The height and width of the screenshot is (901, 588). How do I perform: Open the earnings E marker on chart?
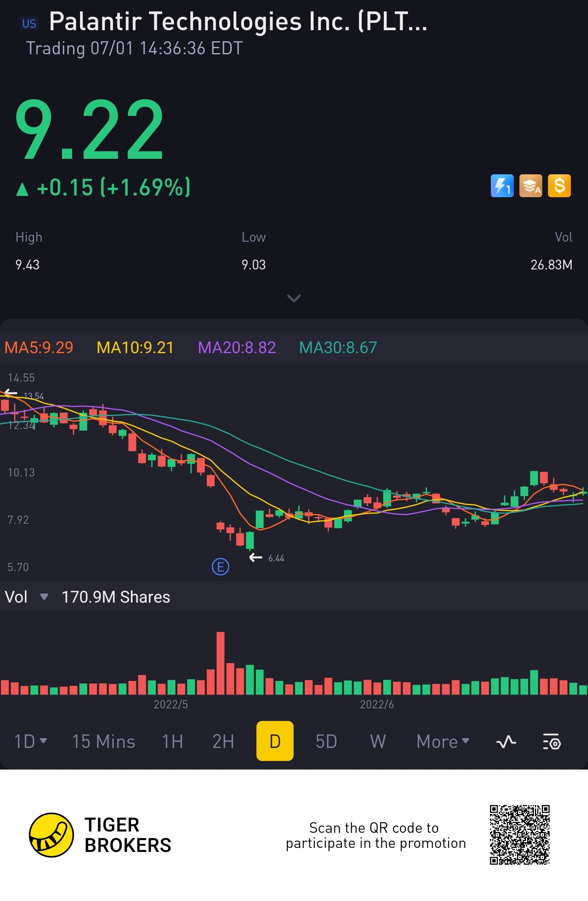(220, 567)
